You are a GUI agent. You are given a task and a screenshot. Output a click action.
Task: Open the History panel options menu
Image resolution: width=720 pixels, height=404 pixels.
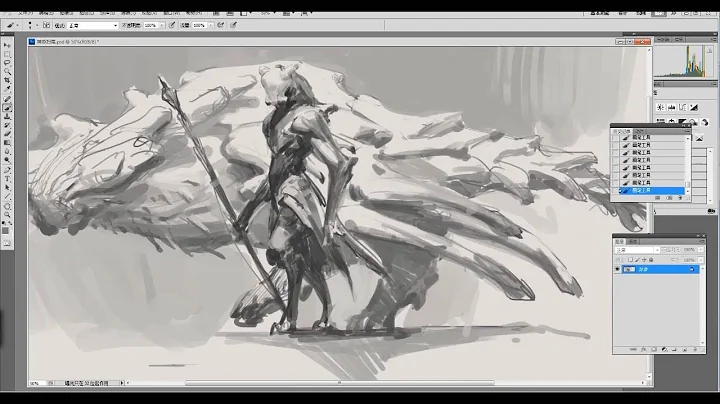click(x=688, y=131)
